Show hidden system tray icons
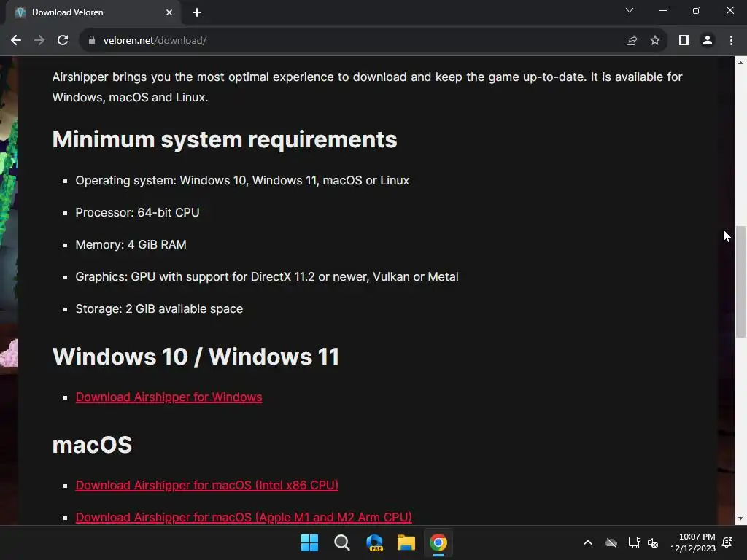Viewport: 747px width, 560px height. point(588,542)
